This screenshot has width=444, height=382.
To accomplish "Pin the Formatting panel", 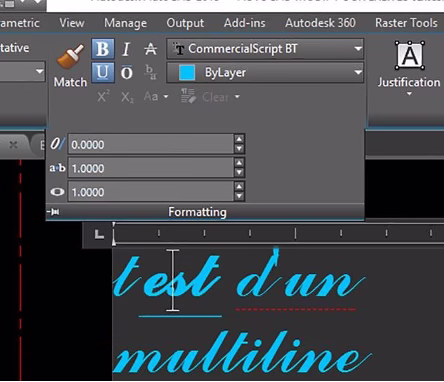I will [x=53, y=212].
